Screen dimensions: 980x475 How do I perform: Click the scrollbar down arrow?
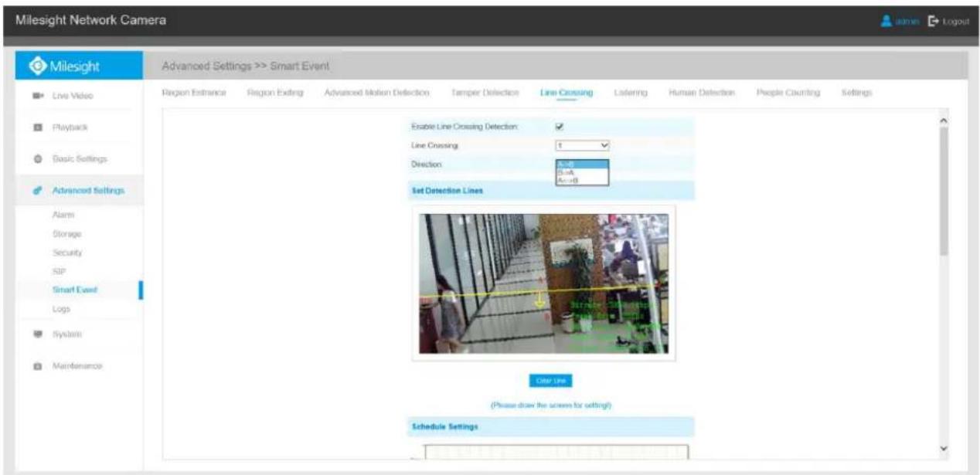[943, 449]
